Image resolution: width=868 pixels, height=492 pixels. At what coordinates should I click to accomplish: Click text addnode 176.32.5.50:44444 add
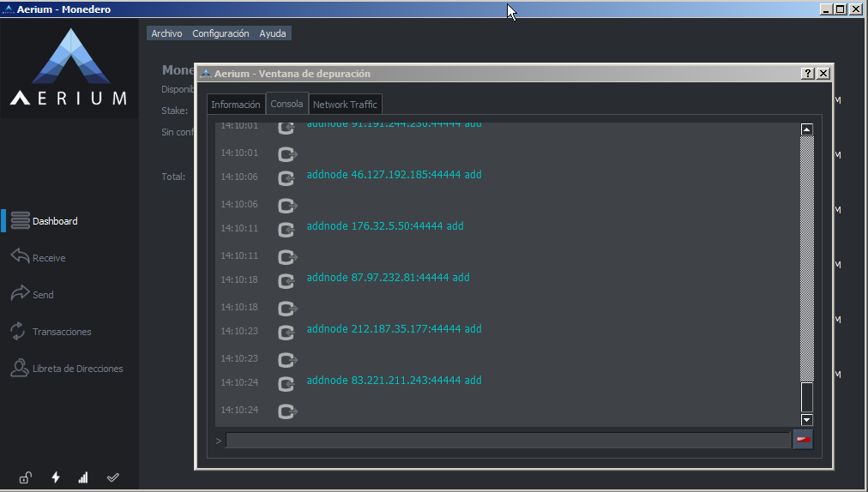(385, 225)
